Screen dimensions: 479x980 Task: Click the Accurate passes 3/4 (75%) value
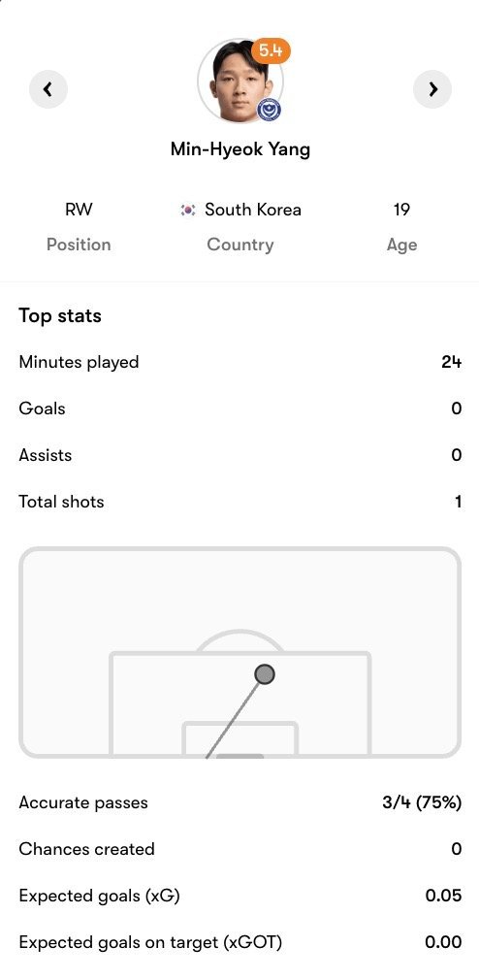[x=422, y=802]
